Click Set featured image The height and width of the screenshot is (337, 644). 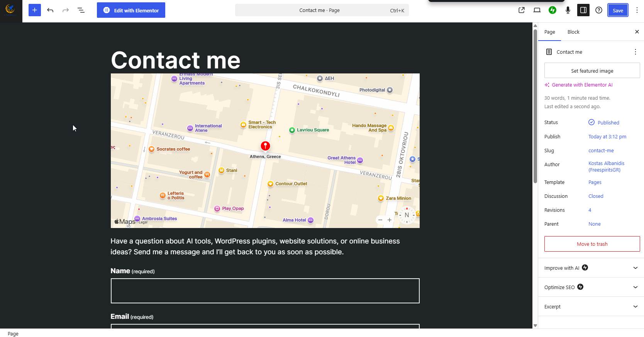592,71
